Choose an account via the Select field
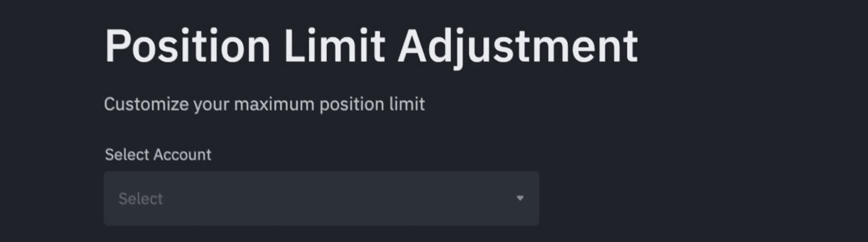 321,198
